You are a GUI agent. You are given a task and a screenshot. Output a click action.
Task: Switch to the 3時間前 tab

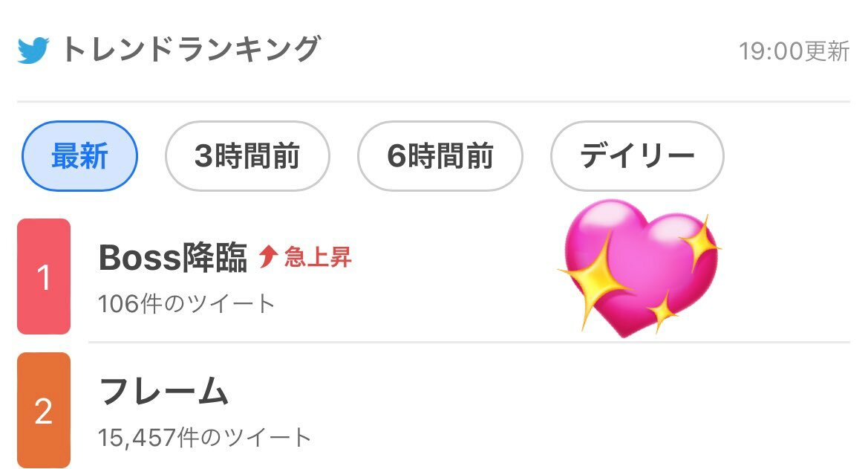coord(247,156)
